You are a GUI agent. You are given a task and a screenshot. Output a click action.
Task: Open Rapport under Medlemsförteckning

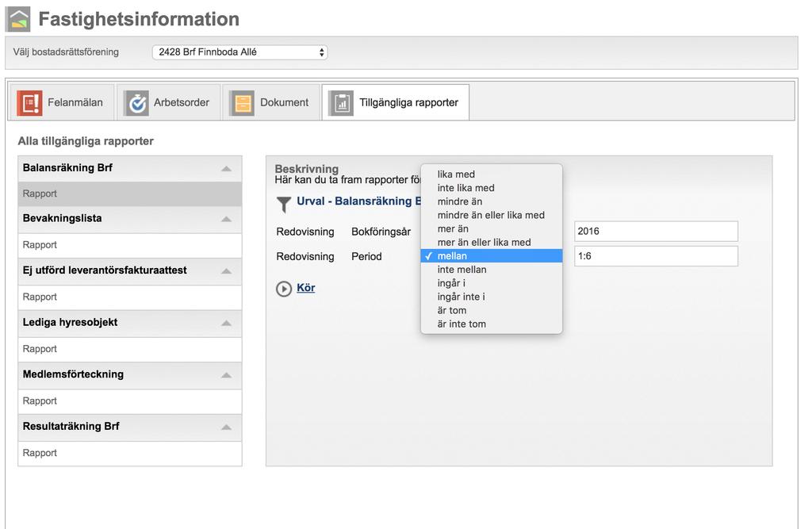pos(130,401)
